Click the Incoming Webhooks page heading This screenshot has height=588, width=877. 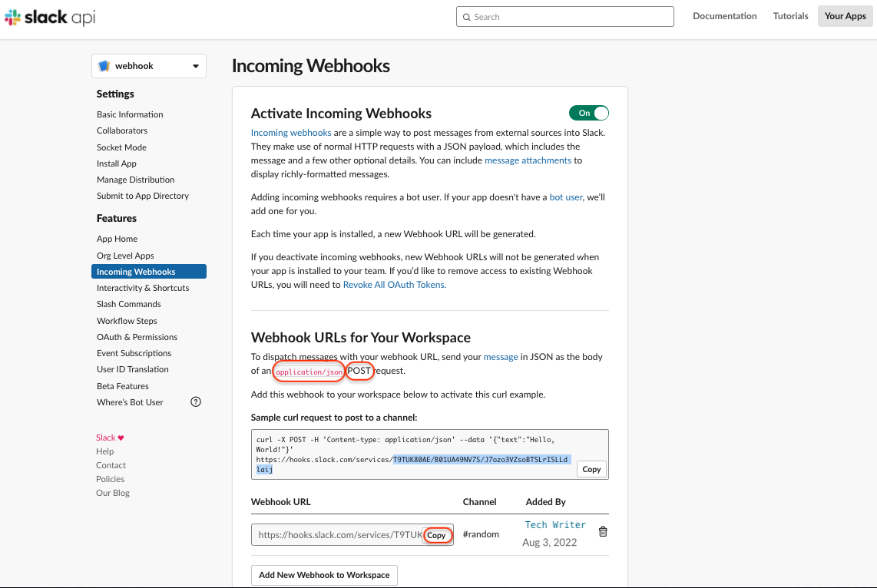pyautogui.click(x=311, y=66)
